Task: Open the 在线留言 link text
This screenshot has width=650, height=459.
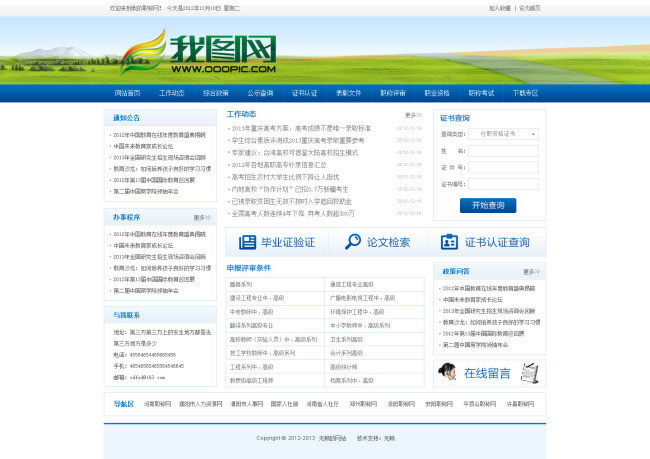Action: click(x=487, y=373)
